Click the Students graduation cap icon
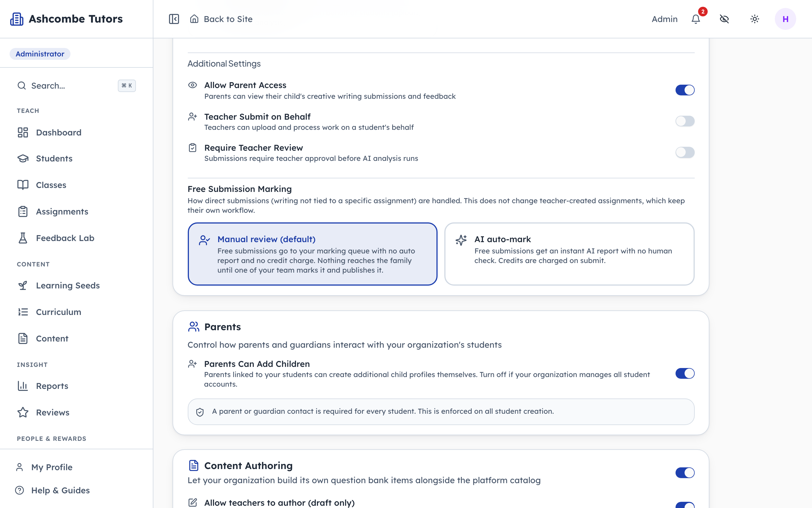Image resolution: width=812 pixels, height=508 pixels. (23, 159)
